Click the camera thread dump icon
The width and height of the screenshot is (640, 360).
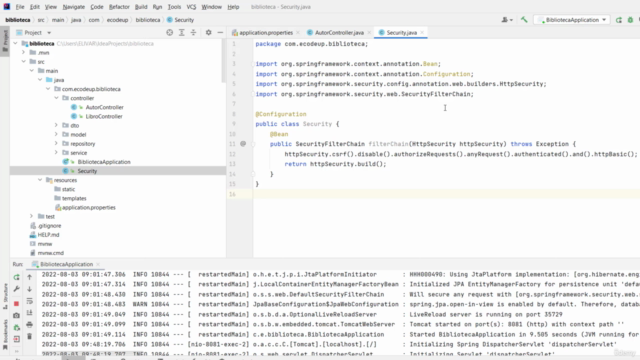pyautogui.click(x=16, y=316)
